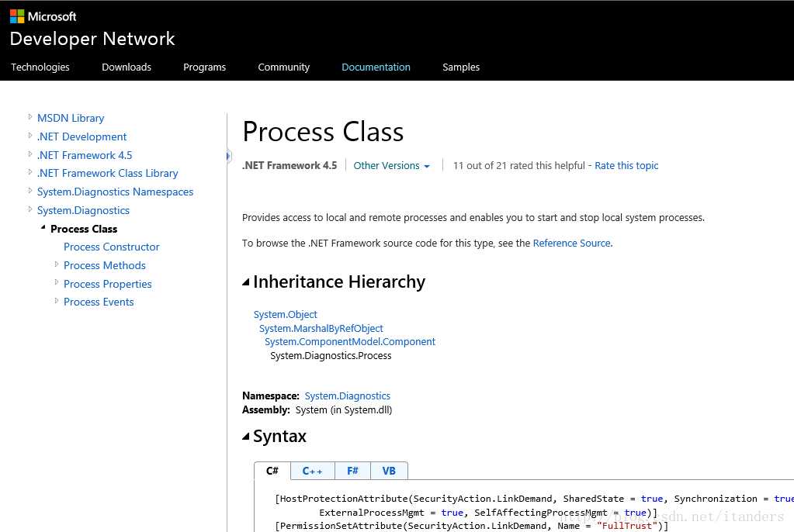Expand .NET Framework Class Library node
The image size is (794, 532).
[x=30, y=172]
